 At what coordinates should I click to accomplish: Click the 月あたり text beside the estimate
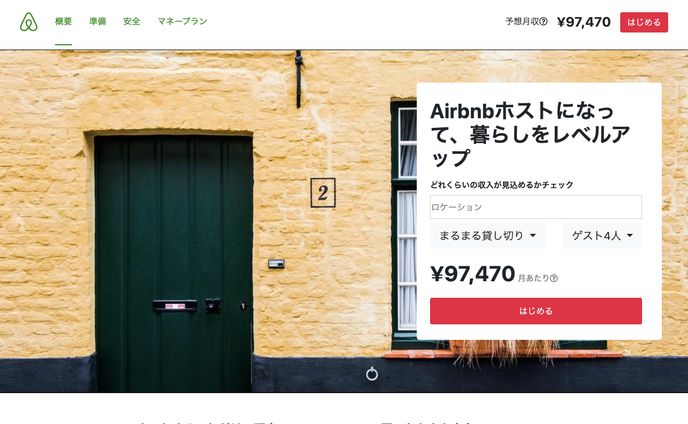tap(533, 278)
